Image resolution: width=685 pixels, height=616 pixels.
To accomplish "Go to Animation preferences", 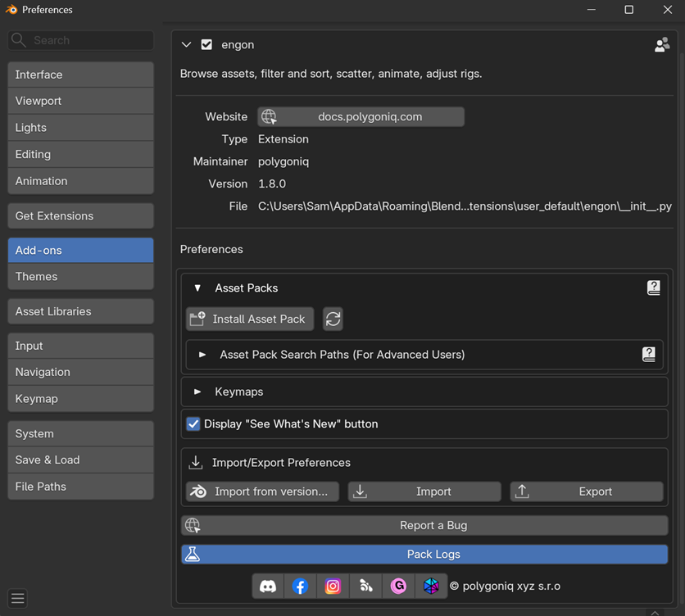I will pyautogui.click(x=81, y=181).
